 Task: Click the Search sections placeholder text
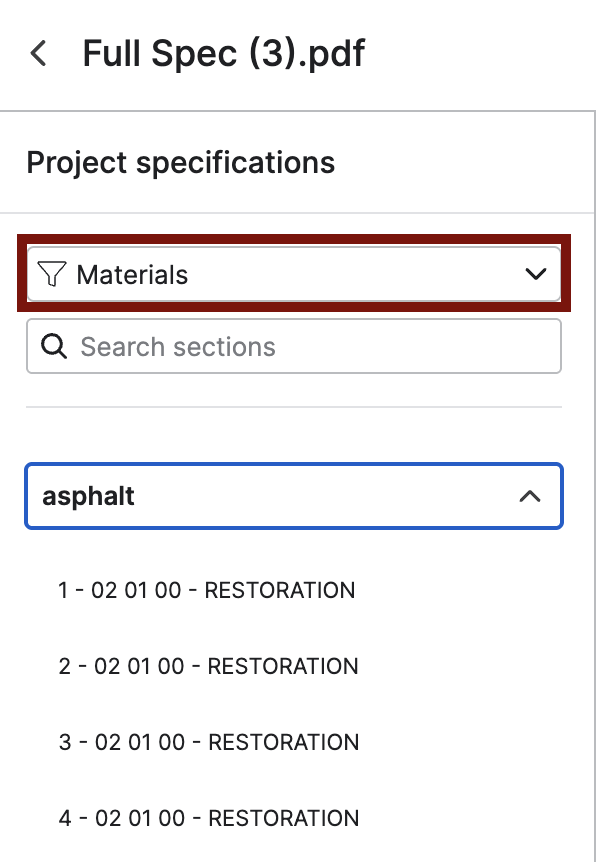tap(178, 347)
